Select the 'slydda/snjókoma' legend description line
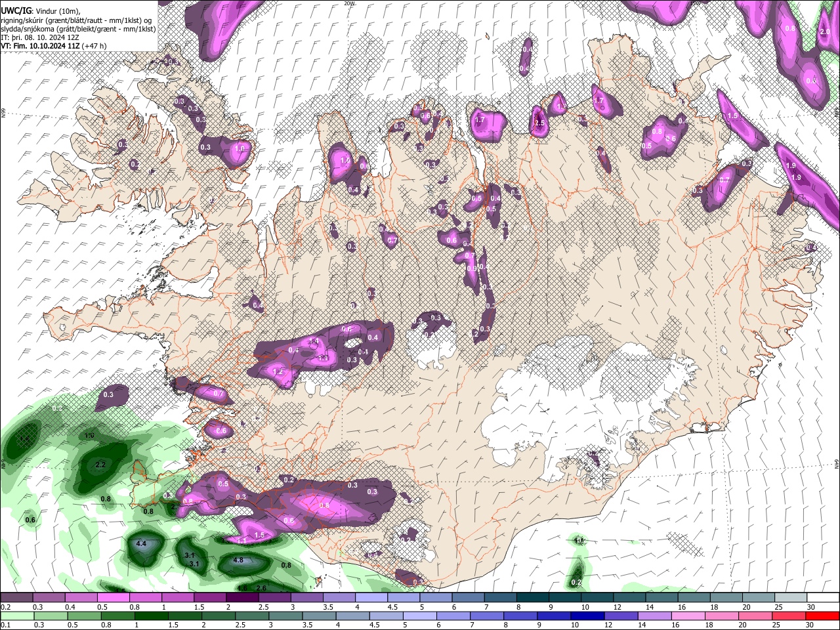Viewport: 840px width, 630px height. pyautogui.click(x=78, y=29)
